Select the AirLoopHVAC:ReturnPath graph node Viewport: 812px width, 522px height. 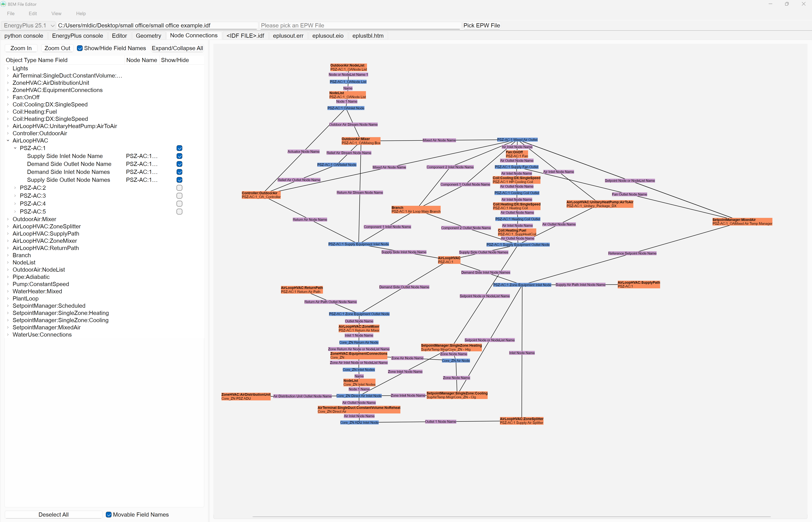301,290
